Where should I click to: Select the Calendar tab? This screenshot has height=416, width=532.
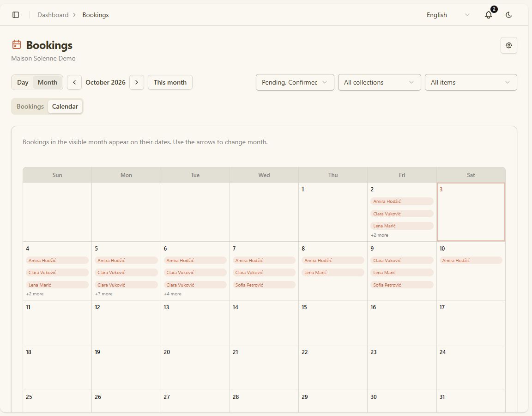[x=65, y=106]
